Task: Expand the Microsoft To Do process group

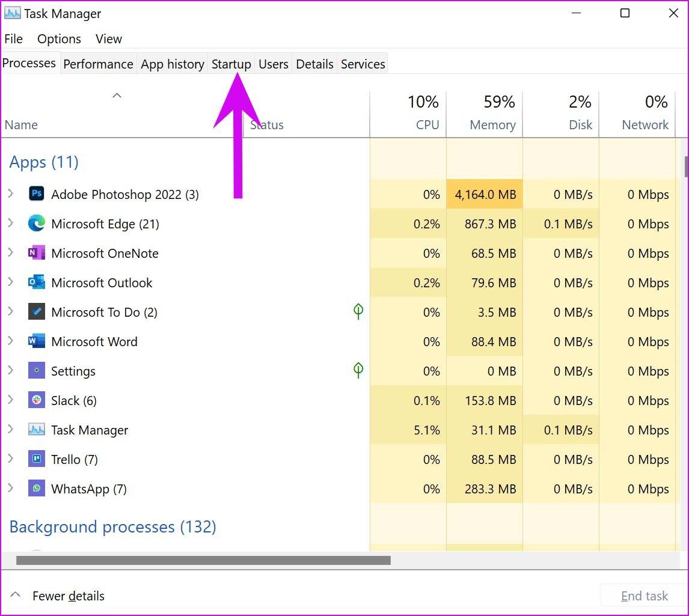Action: (11, 311)
